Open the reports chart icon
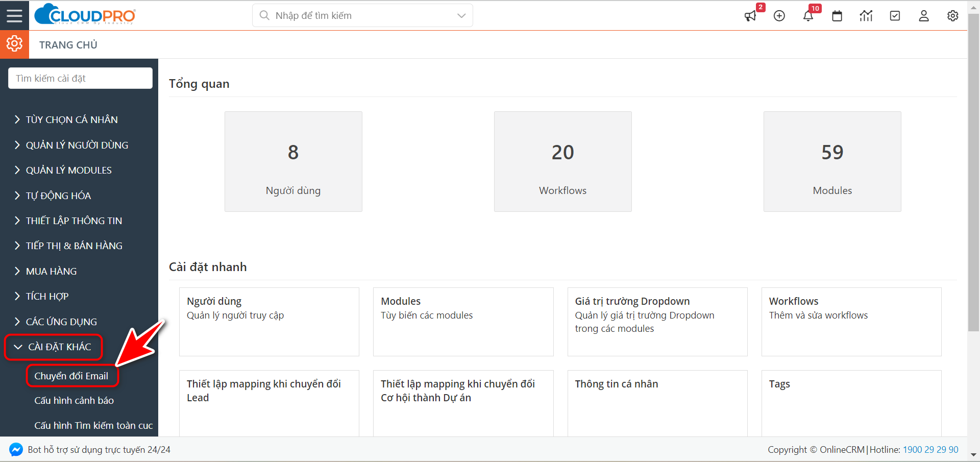This screenshot has height=462, width=980. click(866, 16)
